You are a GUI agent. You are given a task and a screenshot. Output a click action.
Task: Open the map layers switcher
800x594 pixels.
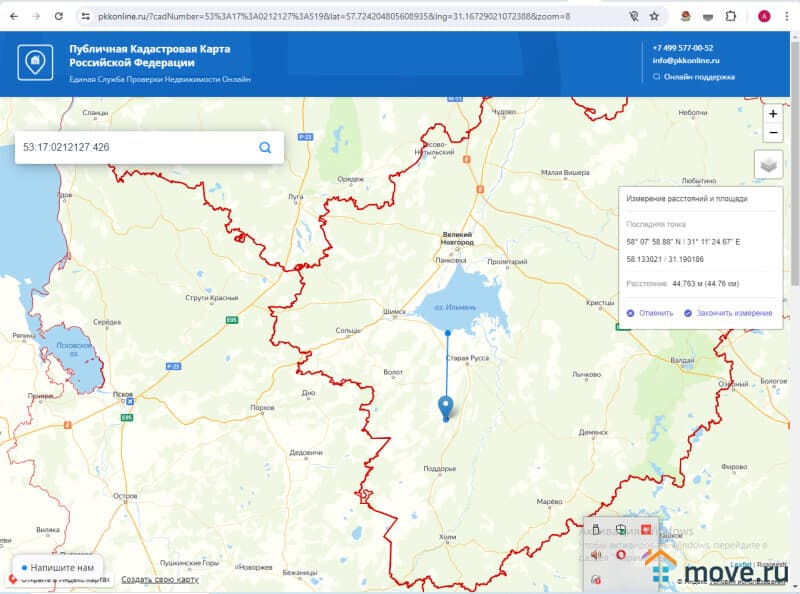coord(768,165)
